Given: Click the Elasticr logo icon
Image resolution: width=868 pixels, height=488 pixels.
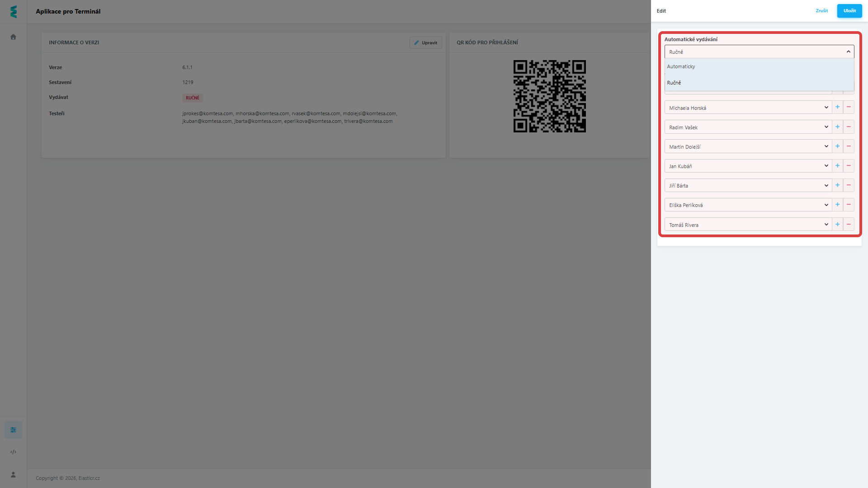Looking at the screenshot, I should [14, 12].
